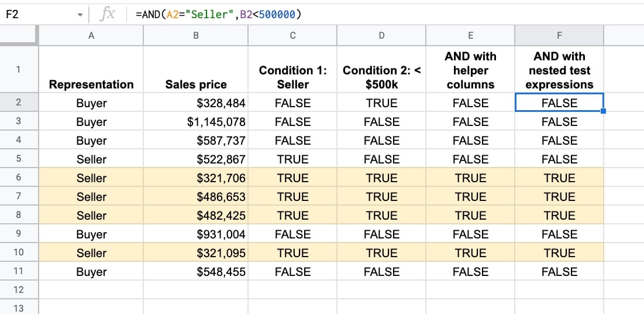
Task: Select the AND with helper columns header
Action: (470, 69)
